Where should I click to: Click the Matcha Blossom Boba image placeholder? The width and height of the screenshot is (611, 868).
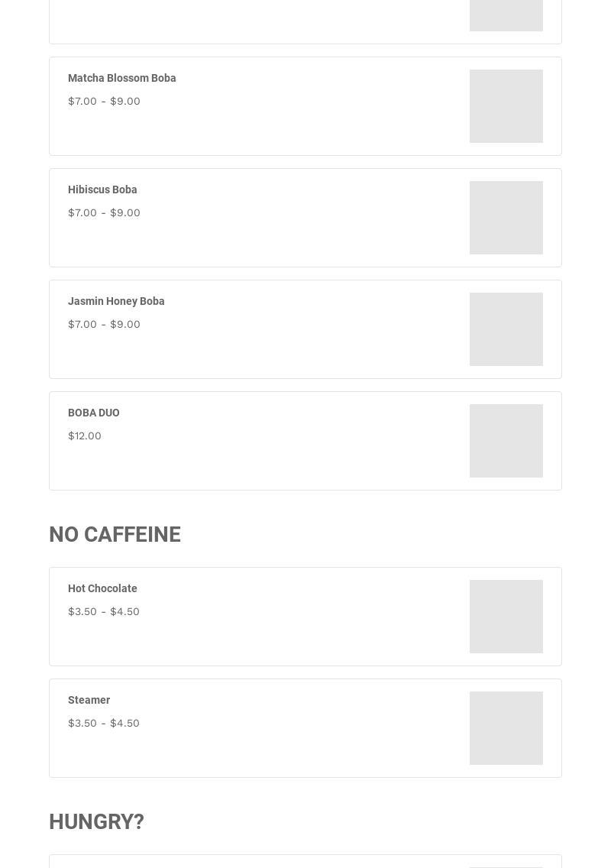coord(506,106)
